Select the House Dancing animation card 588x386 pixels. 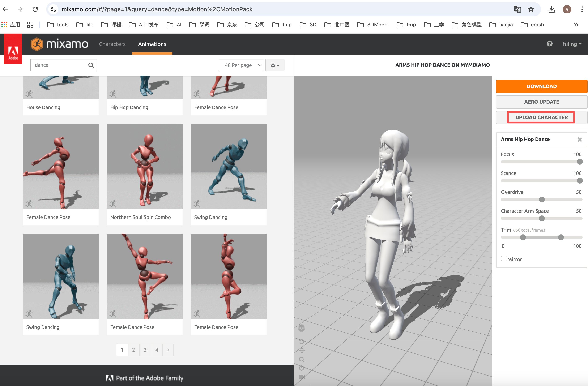pyautogui.click(x=61, y=95)
